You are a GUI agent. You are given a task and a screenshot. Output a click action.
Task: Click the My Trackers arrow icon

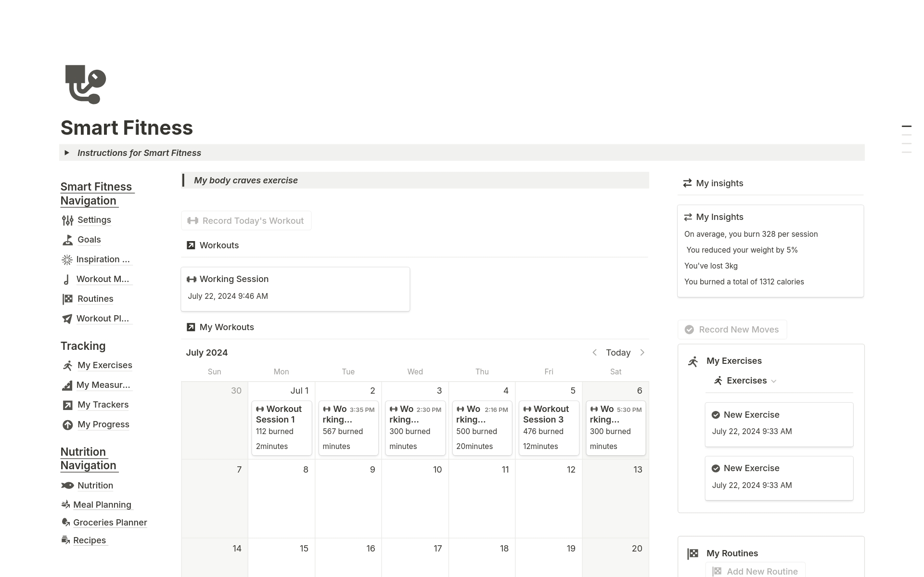point(67,405)
